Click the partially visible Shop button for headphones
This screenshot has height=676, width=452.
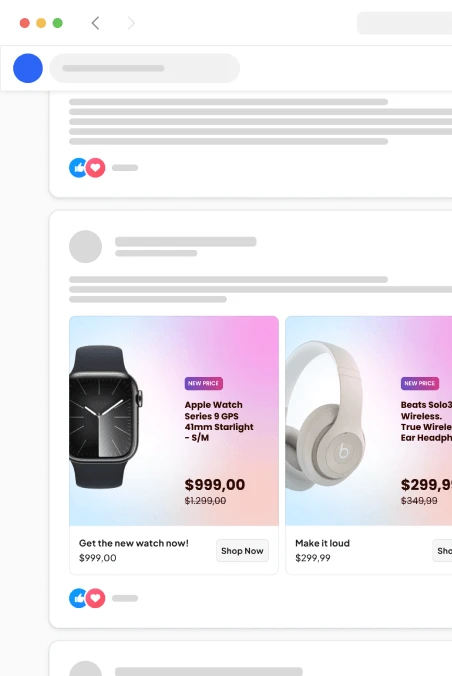tap(443, 551)
